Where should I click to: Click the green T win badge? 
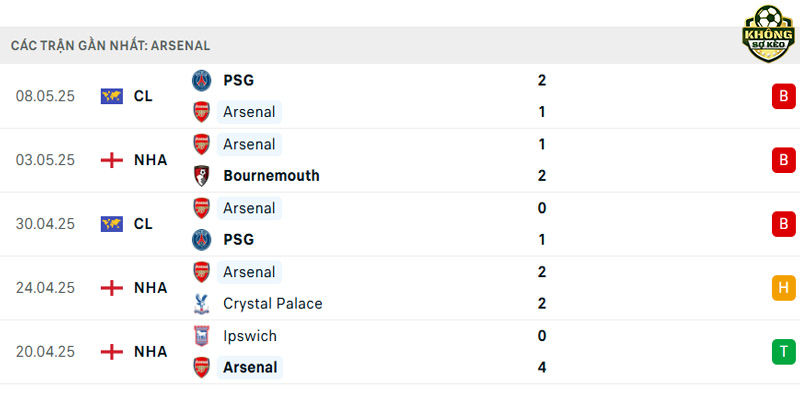tap(784, 352)
